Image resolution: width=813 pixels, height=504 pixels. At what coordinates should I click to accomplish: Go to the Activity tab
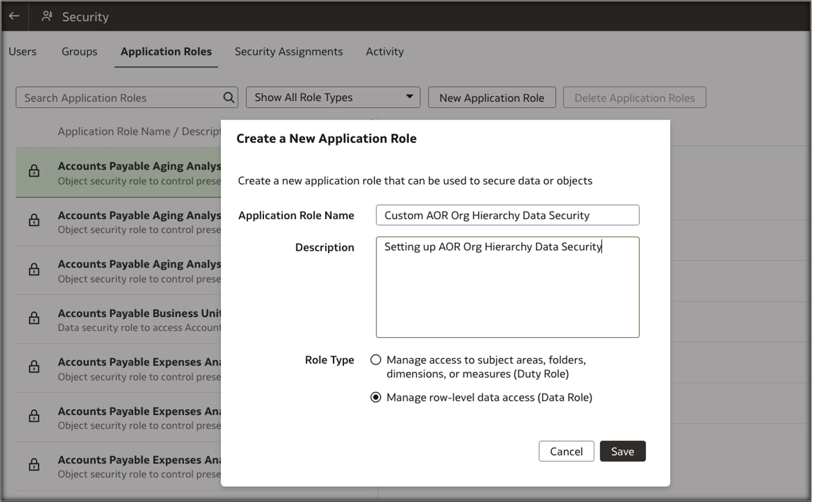point(385,52)
